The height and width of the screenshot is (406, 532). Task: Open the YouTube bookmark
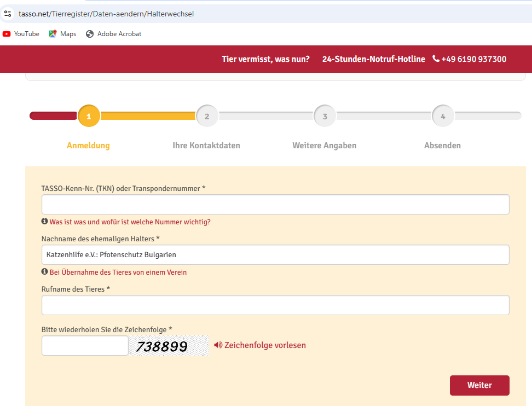(21, 34)
